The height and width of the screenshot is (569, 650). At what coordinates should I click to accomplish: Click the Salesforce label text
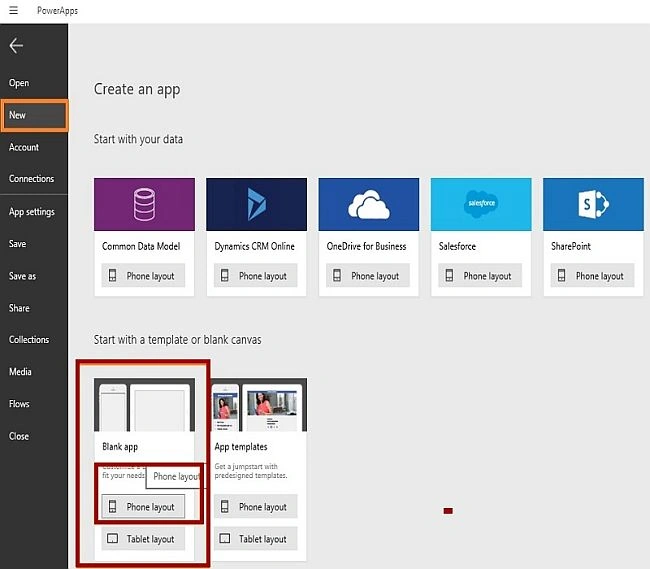(457, 246)
